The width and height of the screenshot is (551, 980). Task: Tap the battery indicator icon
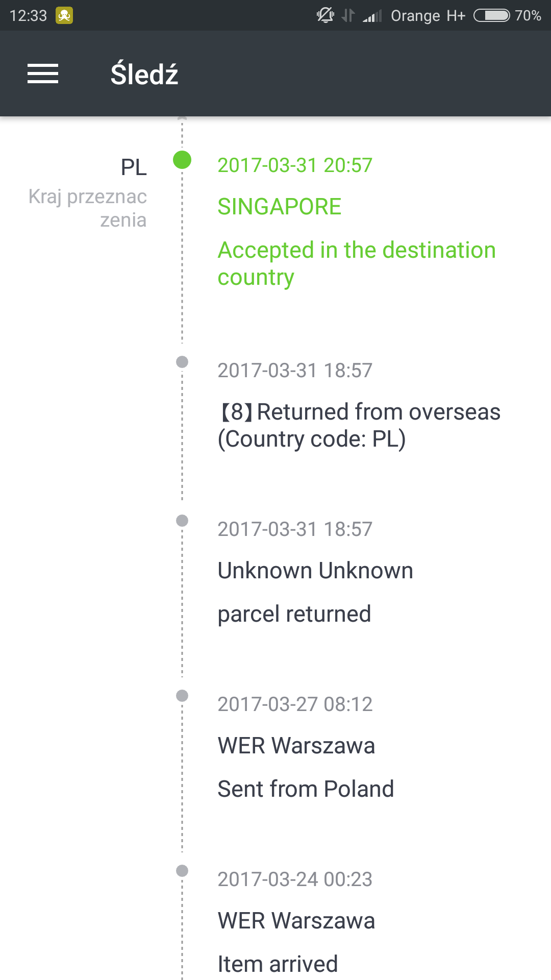pos(491,15)
